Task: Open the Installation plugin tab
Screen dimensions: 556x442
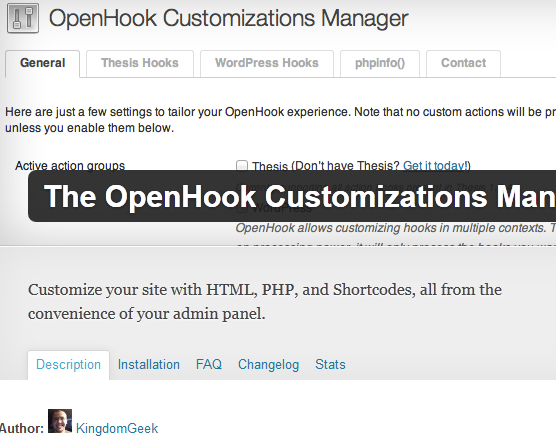Action: [x=149, y=365]
